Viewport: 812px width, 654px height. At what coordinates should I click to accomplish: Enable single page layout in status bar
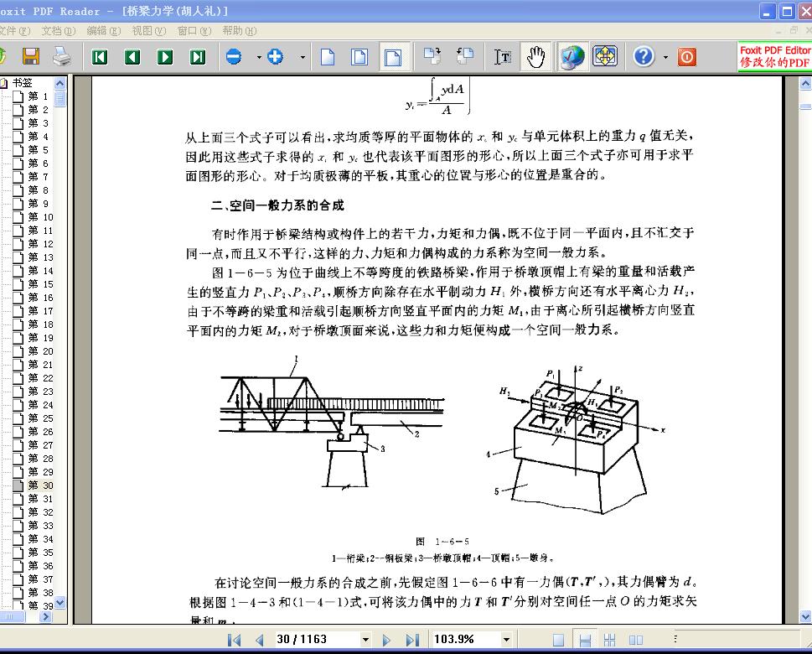click(x=559, y=640)
